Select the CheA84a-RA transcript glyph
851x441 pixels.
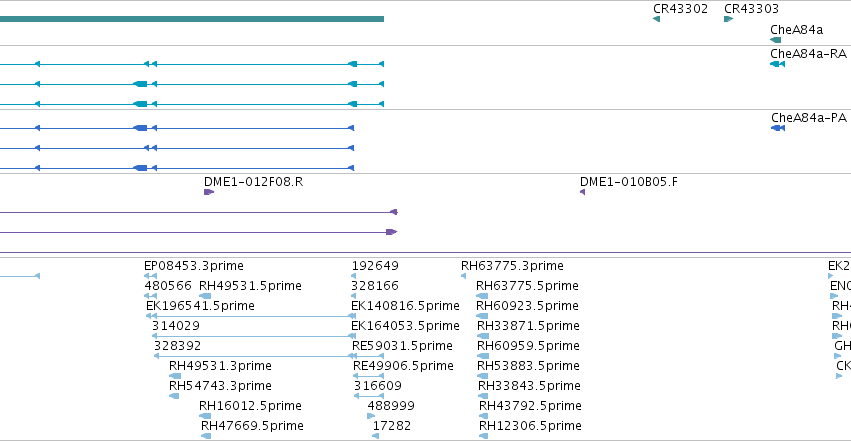point(777,64)
